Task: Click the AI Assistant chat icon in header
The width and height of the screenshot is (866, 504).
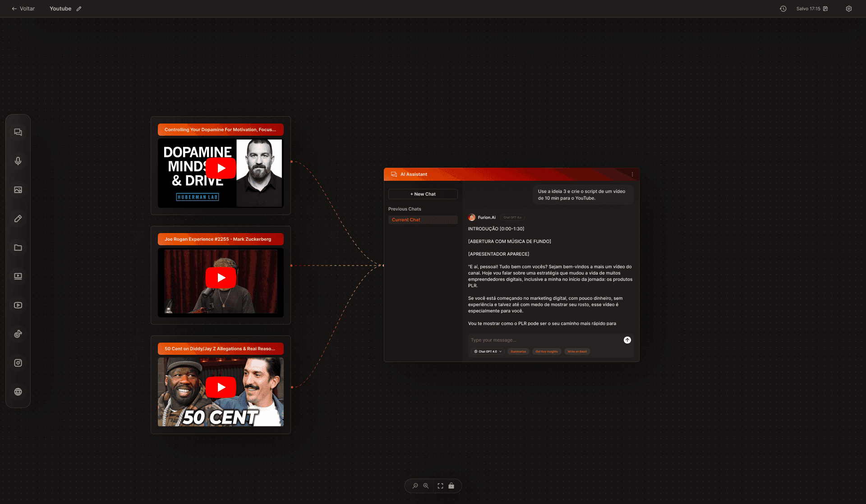Action: 394,174
